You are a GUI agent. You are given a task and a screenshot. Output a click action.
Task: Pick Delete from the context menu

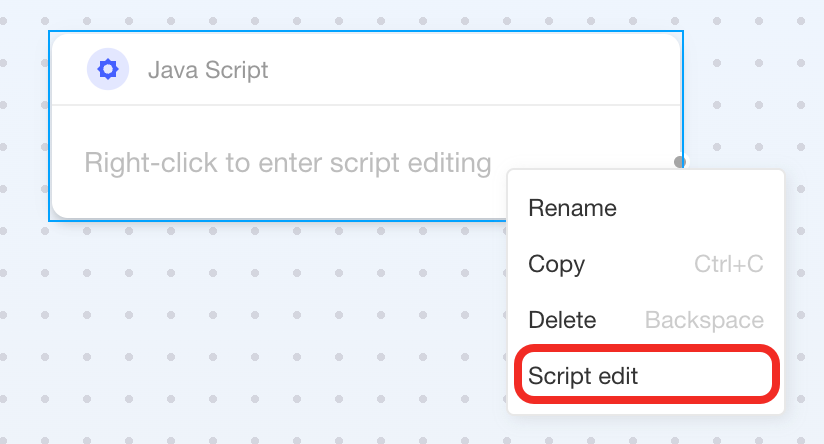pyautogui.click(x=562, y=321)
